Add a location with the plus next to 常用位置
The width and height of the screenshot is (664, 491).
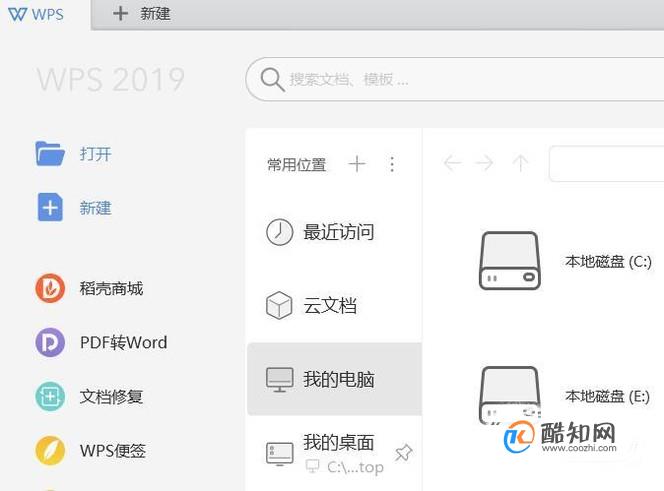[x=357, y=164]
